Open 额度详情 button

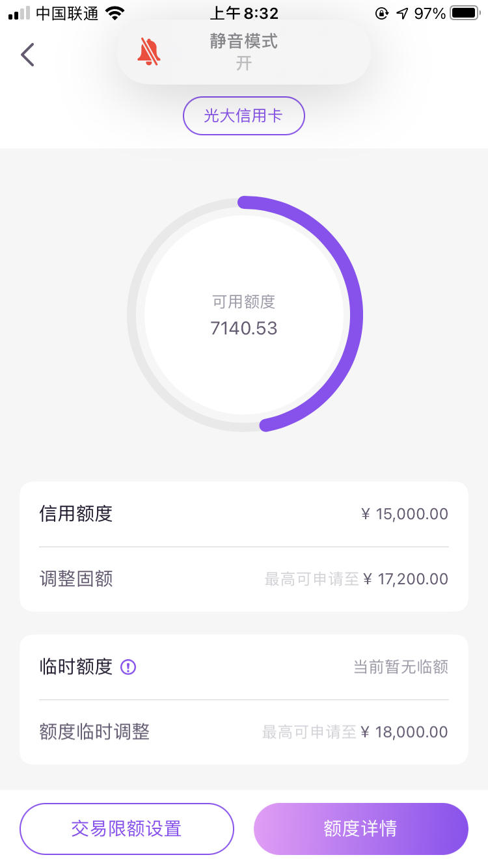click(x=361, y=828)
